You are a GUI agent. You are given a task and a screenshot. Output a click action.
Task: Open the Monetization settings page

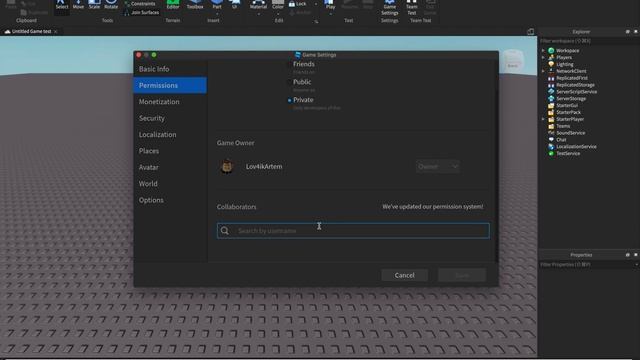pyautogui.click(x=170, y=102)
